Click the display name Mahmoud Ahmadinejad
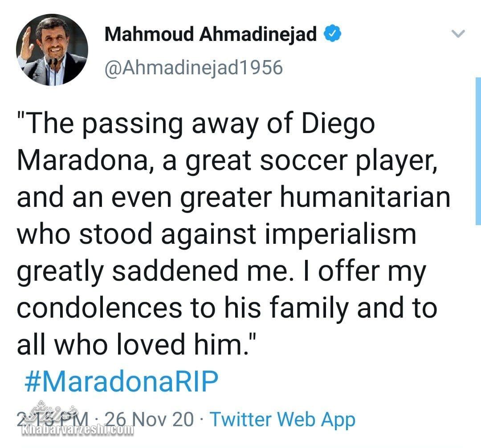 coord(209,32)
